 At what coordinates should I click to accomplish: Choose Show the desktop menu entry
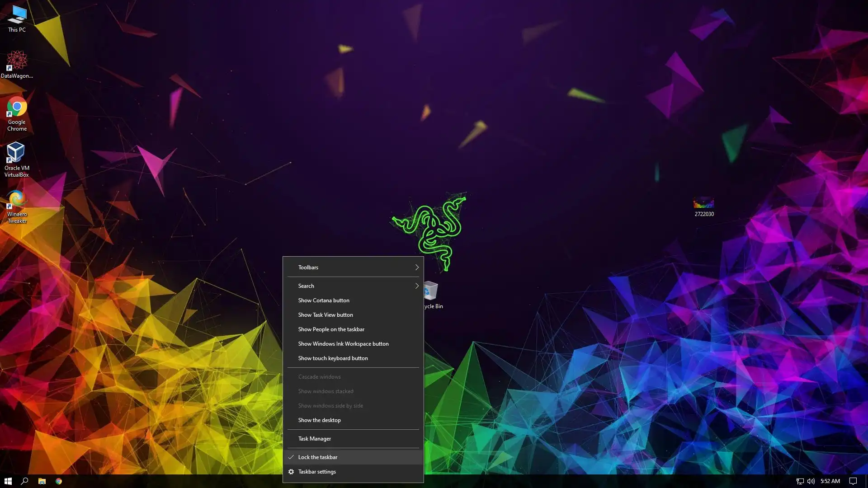319,420
